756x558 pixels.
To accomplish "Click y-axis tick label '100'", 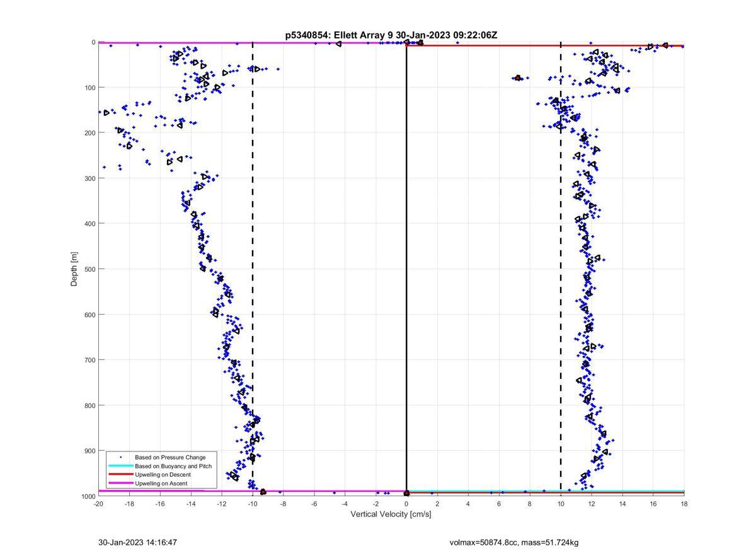I will click(x=89, y=88).
